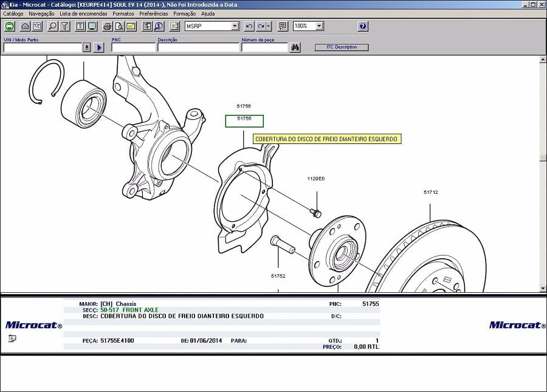Open the Catálogo menu
This screenshot has width=547, height=392.
pos(13,13)
